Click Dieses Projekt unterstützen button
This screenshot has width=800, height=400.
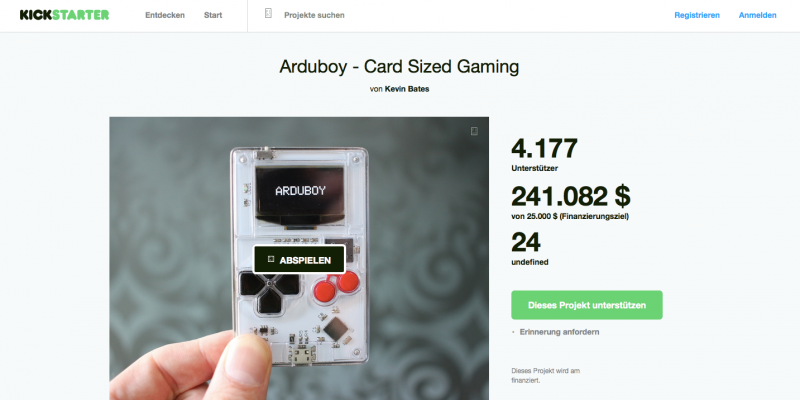pos(587,305)
